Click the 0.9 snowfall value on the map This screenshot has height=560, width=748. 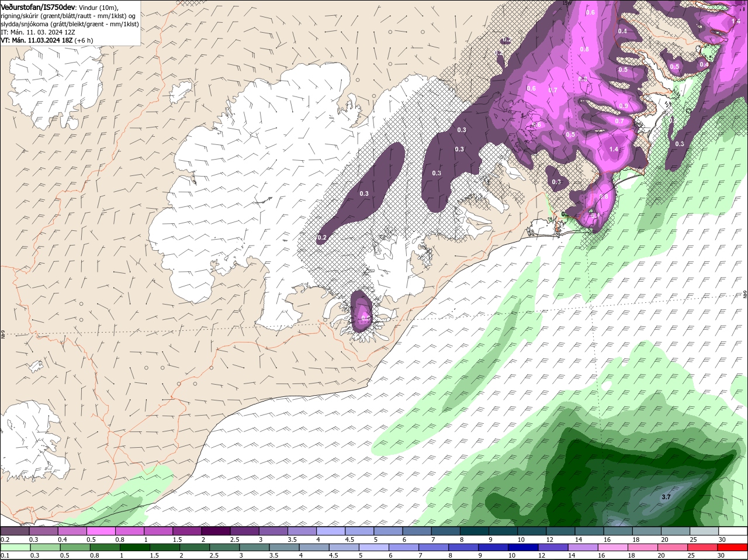pos(624,106)
